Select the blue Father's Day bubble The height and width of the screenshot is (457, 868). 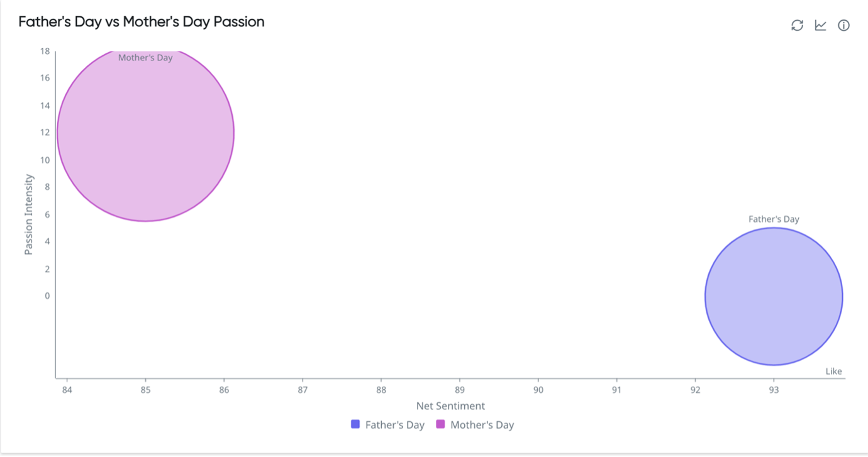click(x=774, y=296)
